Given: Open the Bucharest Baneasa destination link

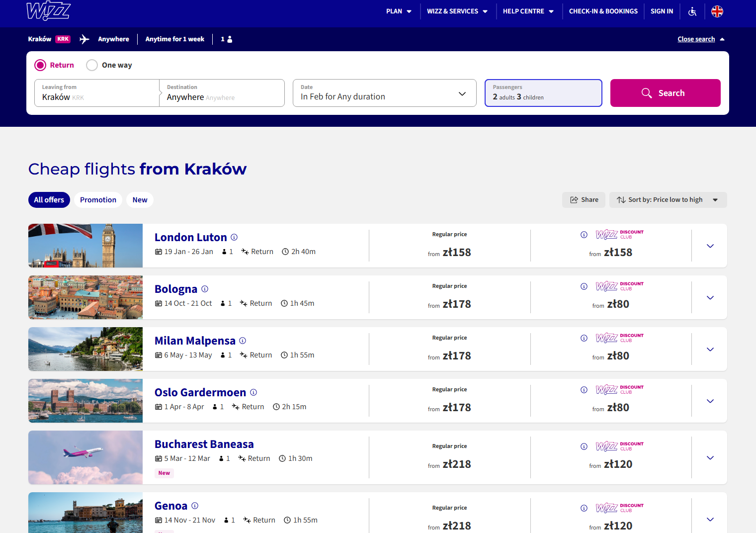Looking at the screenshot, I should (x=204, y=444).
